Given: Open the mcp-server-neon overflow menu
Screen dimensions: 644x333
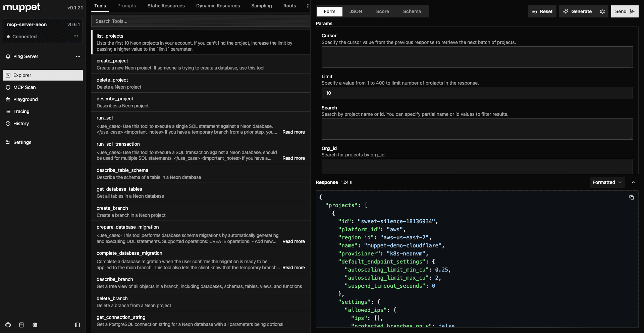Looking at the screenshot, I should coord(76,36).
